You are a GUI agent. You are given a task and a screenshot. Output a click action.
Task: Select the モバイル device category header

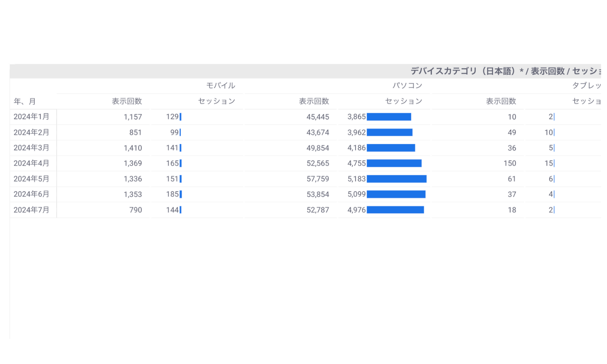pyautogui.click(x=221, y=86)
